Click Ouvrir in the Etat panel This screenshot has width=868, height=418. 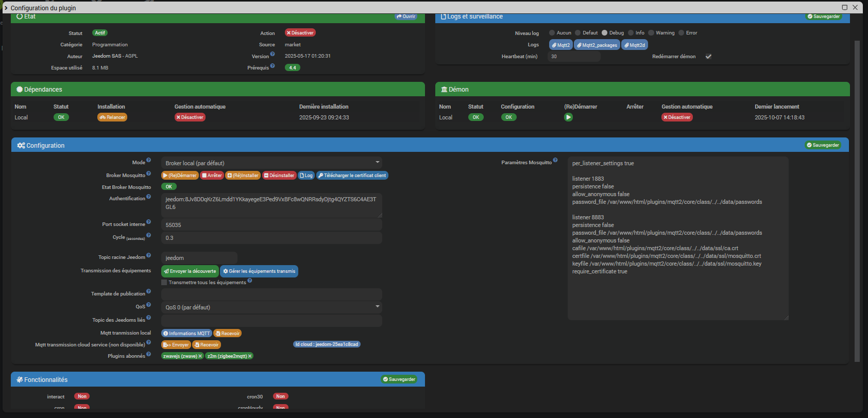pos(406,16)
